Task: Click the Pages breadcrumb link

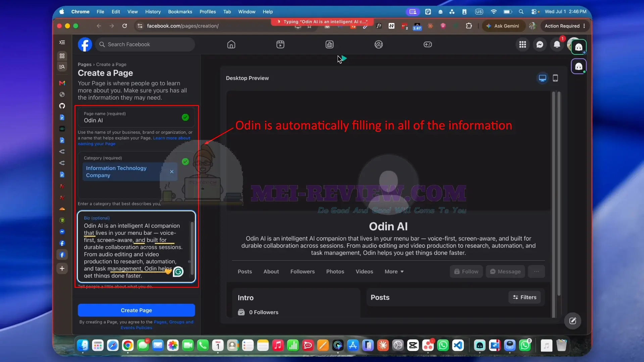Action: 85,64
